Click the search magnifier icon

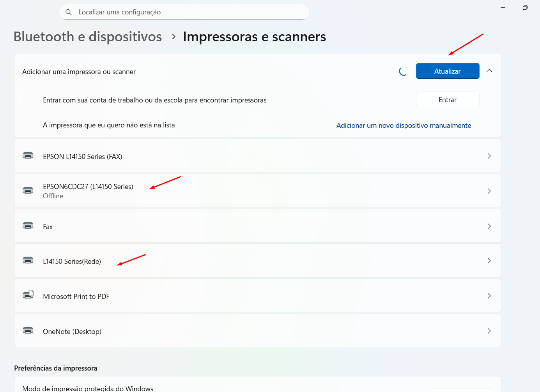(69, 12)
